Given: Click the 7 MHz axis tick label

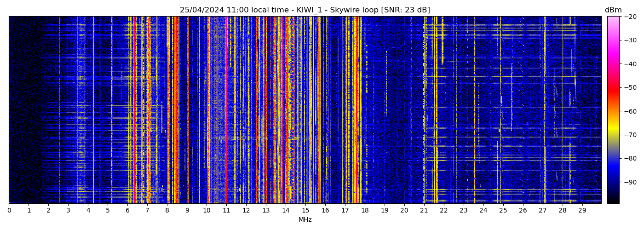Looking at the screenshot, I should click(147, 210).
